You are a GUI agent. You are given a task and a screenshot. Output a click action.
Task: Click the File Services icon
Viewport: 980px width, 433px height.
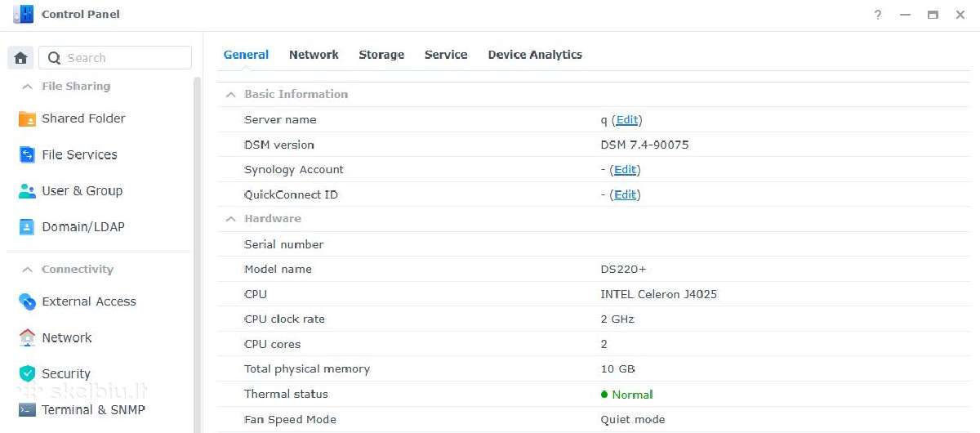point(27,155)
